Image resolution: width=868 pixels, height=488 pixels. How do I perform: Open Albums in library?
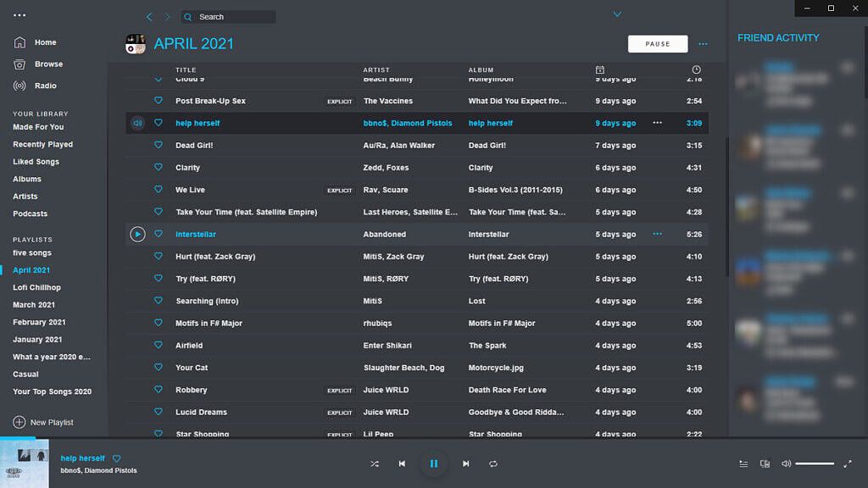coord(27,179)
